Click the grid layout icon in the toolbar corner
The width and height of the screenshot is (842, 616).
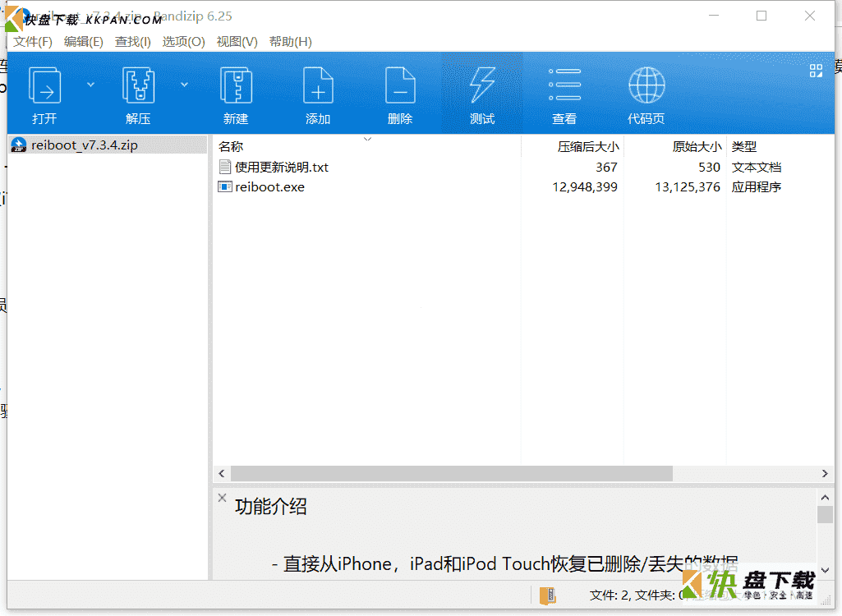816,71
